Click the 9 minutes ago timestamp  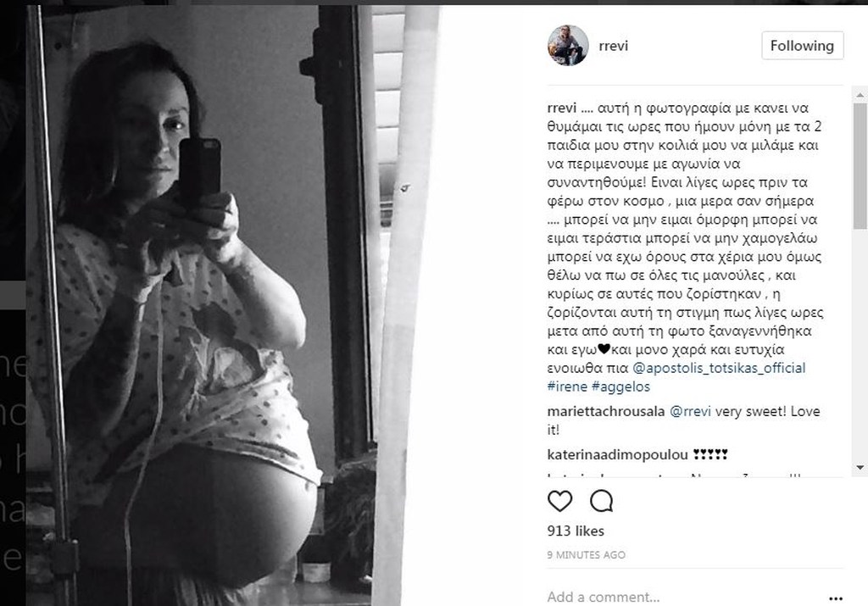pyautogui.click(x=587, y=555)
